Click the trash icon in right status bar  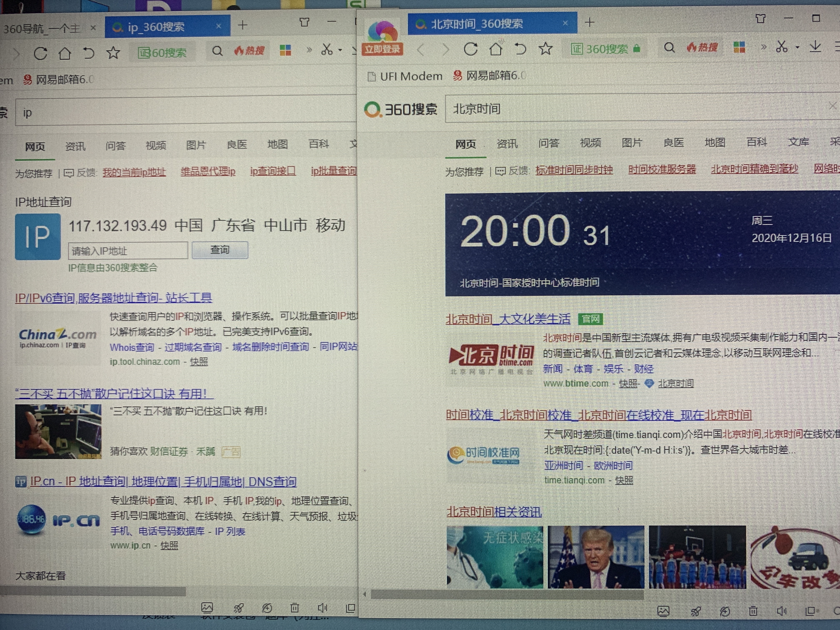(753, 611)
